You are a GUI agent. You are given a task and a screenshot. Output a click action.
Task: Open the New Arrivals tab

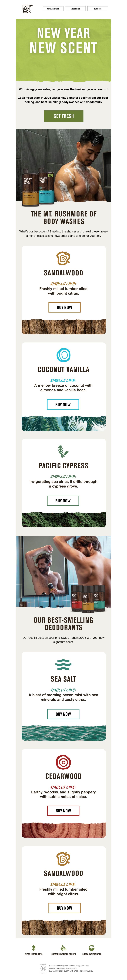[53, 9]
